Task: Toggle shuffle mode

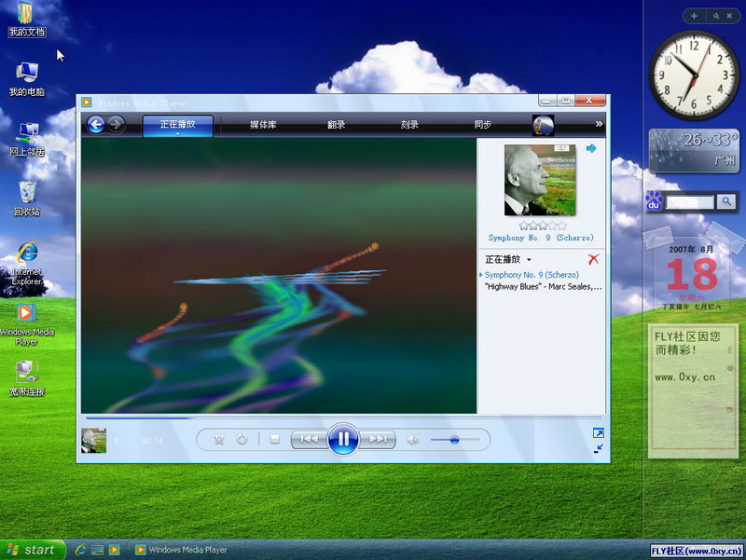Action: point(219,440)
